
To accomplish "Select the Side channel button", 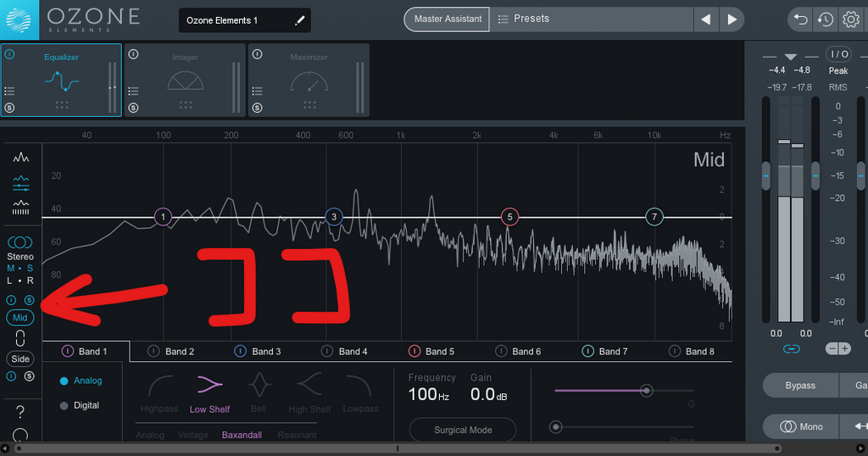I will pyautogui.click(x=20, y=359).
